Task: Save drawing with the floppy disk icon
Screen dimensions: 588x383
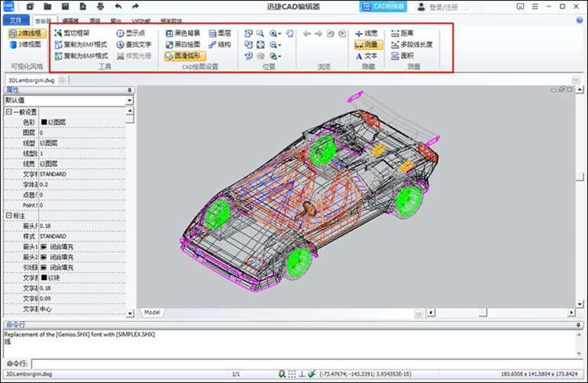Action: (x=65, y=6)
